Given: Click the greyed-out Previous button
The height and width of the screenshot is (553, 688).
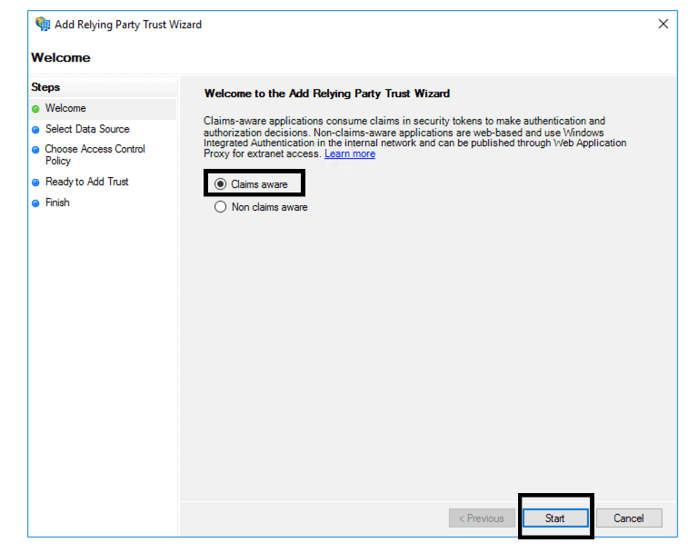Looking at the screenshot, I should click(482, 518).
